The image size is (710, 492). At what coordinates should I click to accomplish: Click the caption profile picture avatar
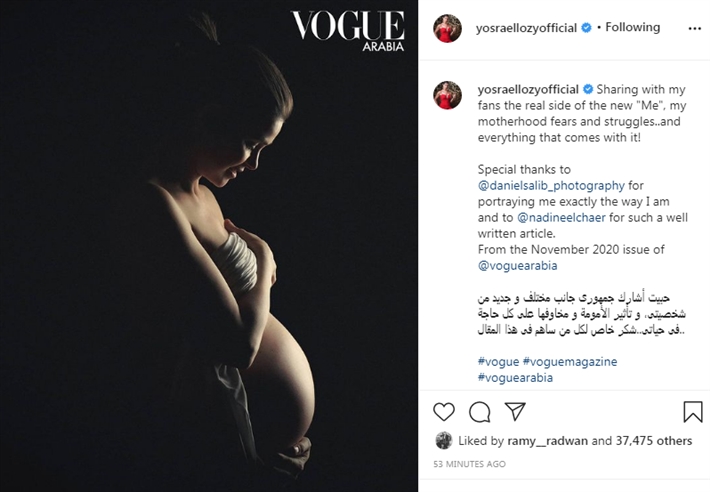click(x=448, y=95)
